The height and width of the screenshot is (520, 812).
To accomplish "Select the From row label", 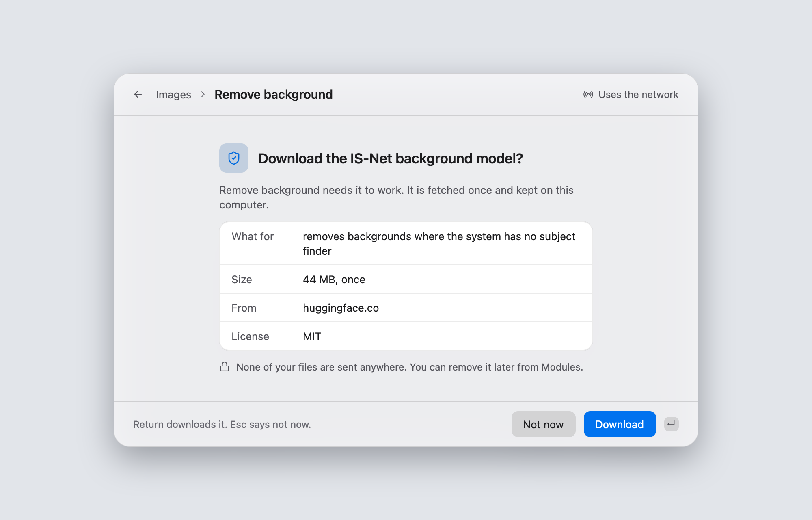I will (x=244, y=308).
